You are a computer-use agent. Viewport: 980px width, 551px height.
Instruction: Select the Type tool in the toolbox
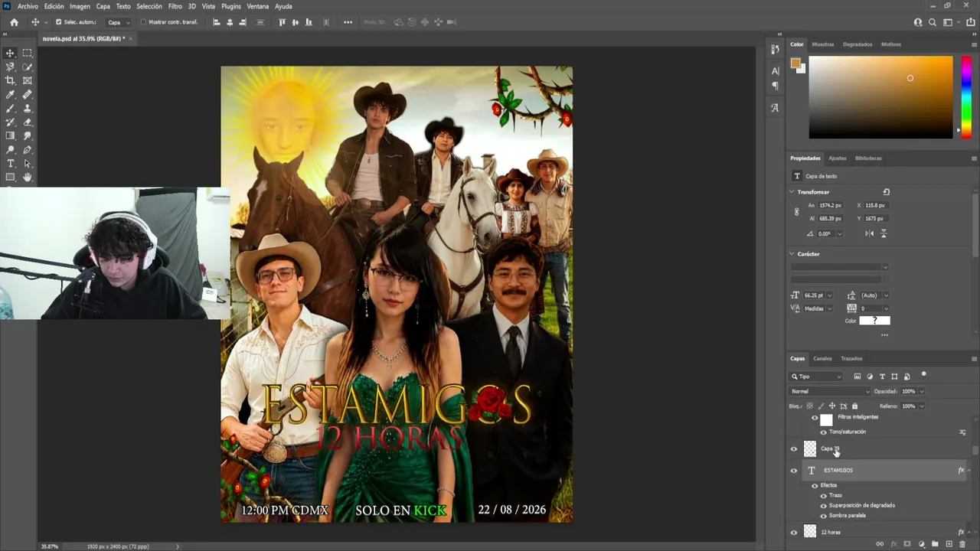[x=10, y=163]
